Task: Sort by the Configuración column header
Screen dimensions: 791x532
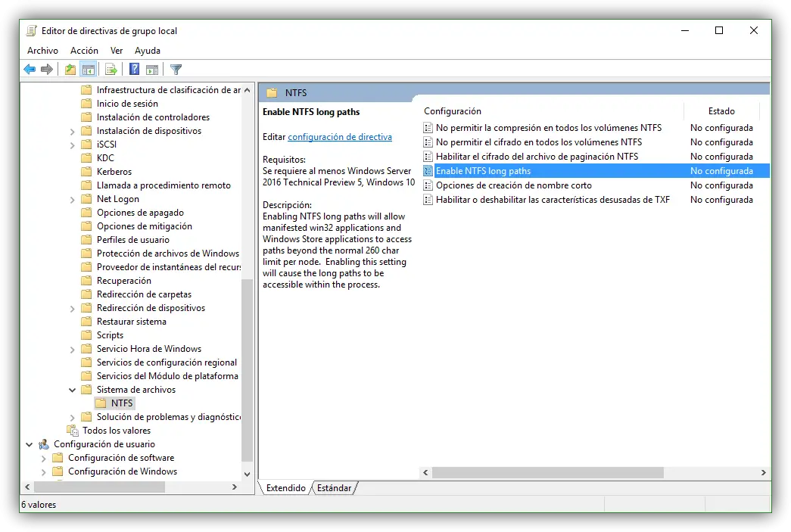Action: coord(552,111)
